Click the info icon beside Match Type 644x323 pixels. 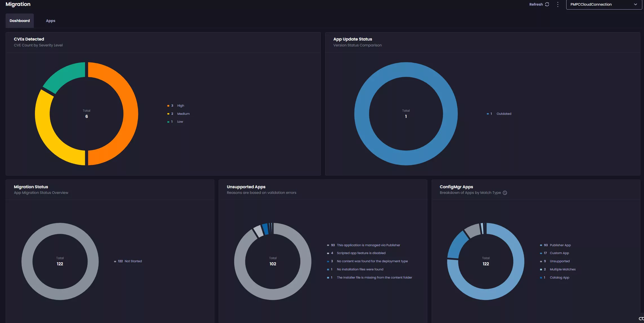click(505, 193)
